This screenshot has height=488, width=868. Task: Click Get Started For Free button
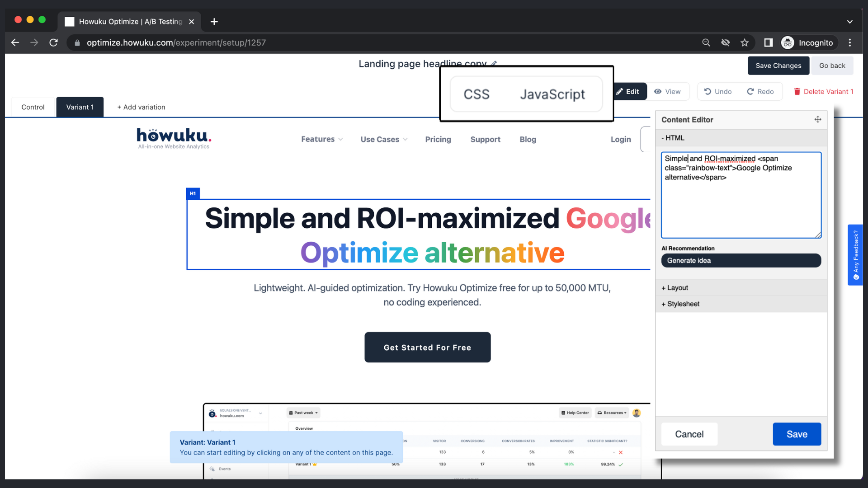point(427,347)
